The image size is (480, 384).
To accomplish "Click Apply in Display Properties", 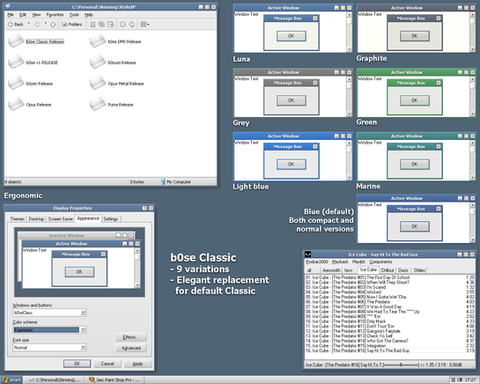I will click(138, 363).
